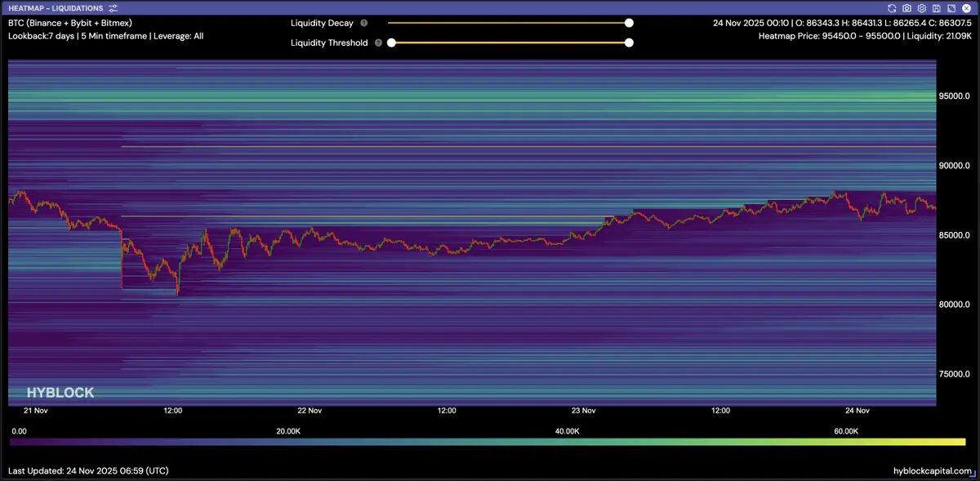Viewport: 980px width, 481px height.
Task: Click the HYBLOCK watermark logo
Action: pyautogui.click(x=60, y=393)
